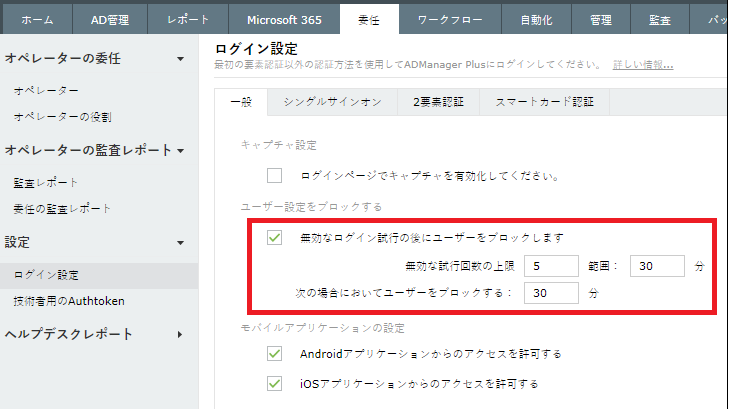Expand the ヘルプデスクレポート section arrow
The width and height of the screenshot is (729, 409).
pos(180,335)
